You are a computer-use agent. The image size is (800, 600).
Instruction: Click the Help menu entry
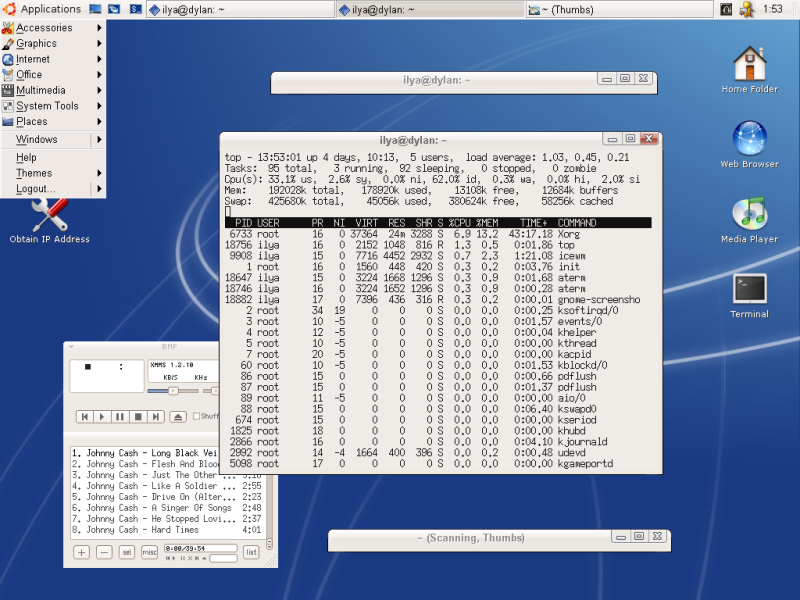(x=53, y=157)
